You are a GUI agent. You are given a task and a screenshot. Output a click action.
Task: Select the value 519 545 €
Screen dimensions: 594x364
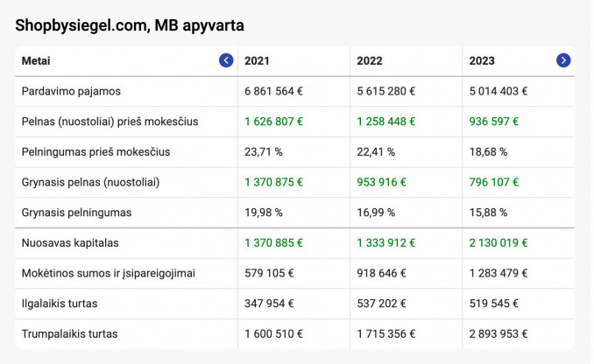494,304
